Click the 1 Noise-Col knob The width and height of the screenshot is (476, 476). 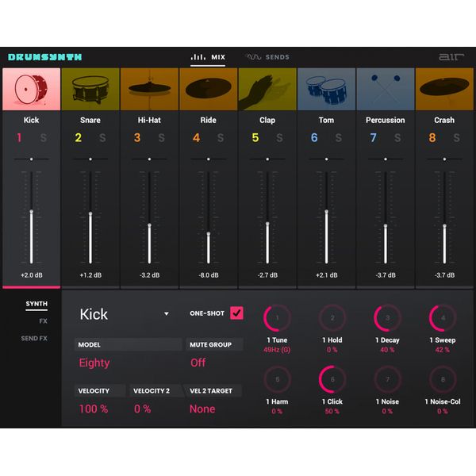coord(443,379)
